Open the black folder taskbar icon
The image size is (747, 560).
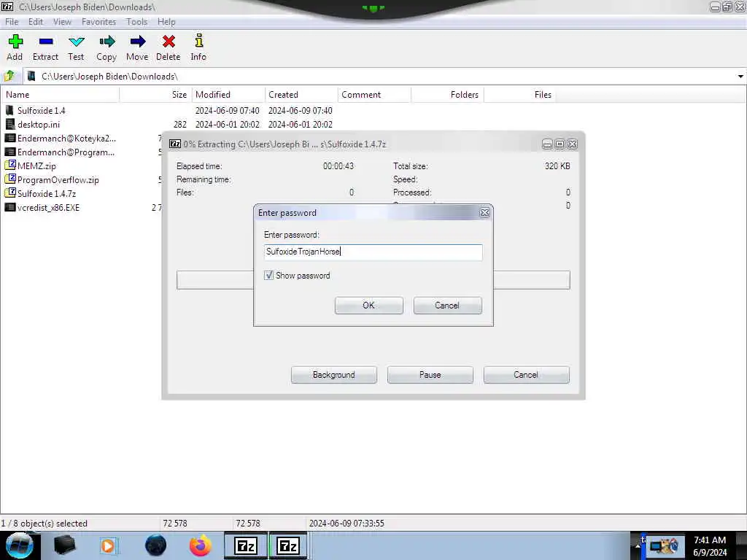pos(65,545)
